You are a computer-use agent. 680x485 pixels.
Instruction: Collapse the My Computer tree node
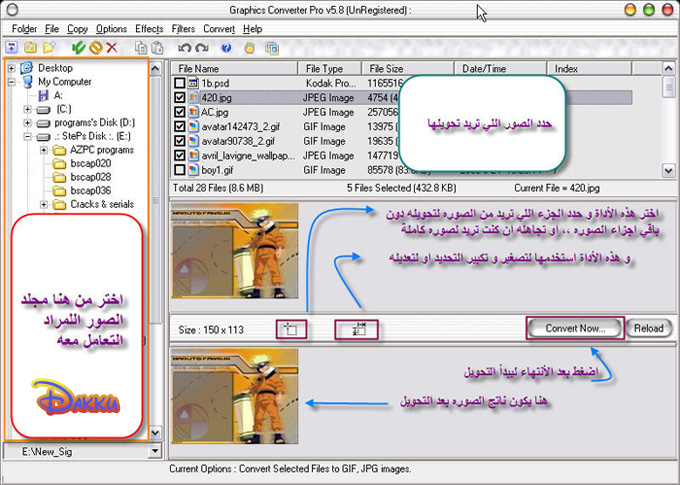point(12,82)
